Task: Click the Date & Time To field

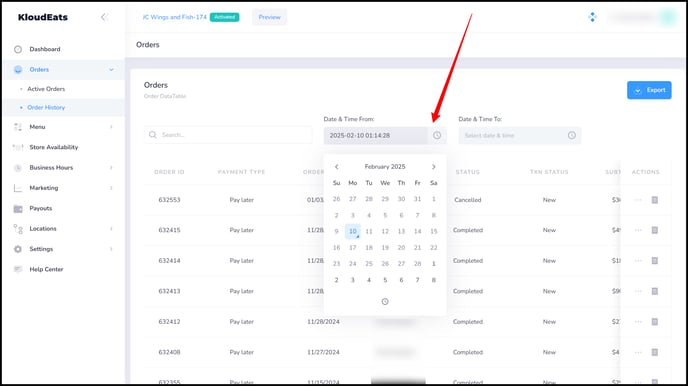Action: (520, 136)
